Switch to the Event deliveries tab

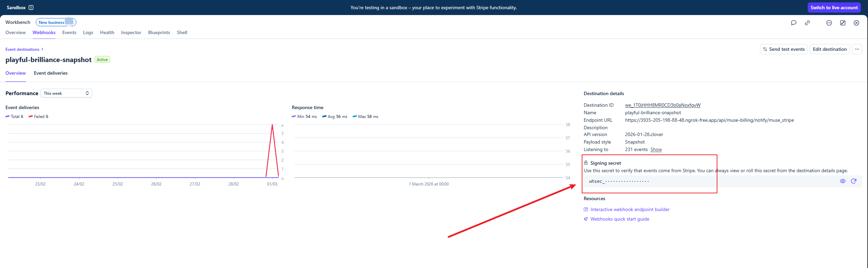51,73
